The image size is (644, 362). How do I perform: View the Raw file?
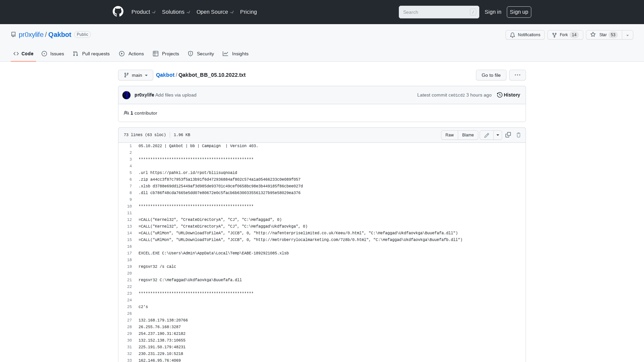(x=449, y=135)
